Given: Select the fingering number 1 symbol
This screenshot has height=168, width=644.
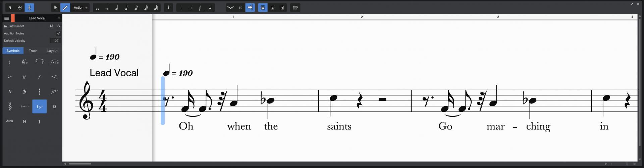Looking at the screenshot, I should click(40, 121).
